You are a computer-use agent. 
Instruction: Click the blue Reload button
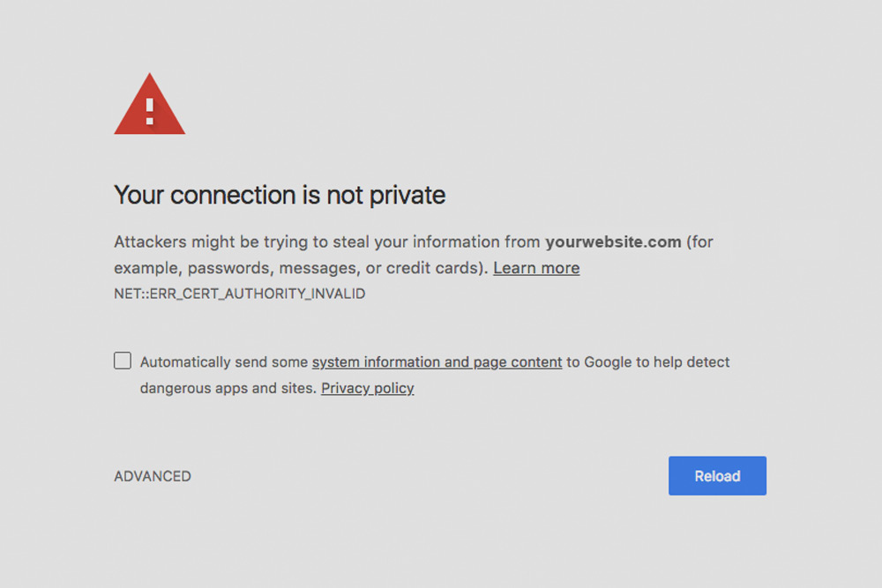point(717,475)
